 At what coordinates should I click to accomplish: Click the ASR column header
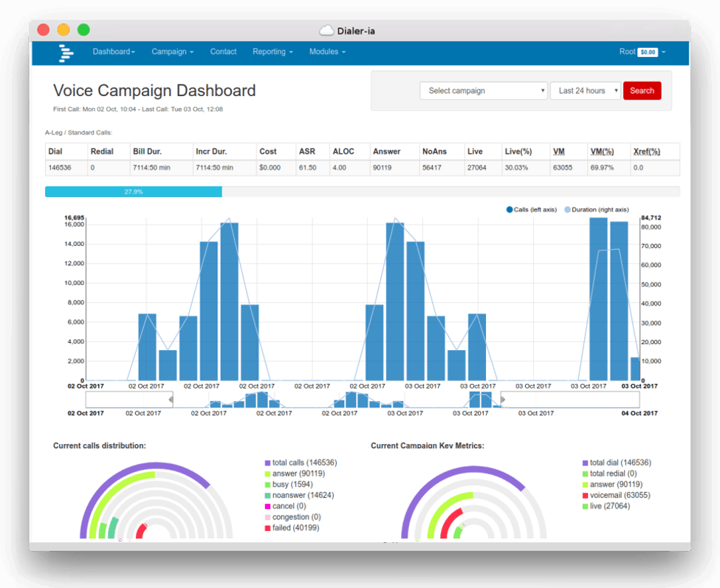[x=307, y=151]
